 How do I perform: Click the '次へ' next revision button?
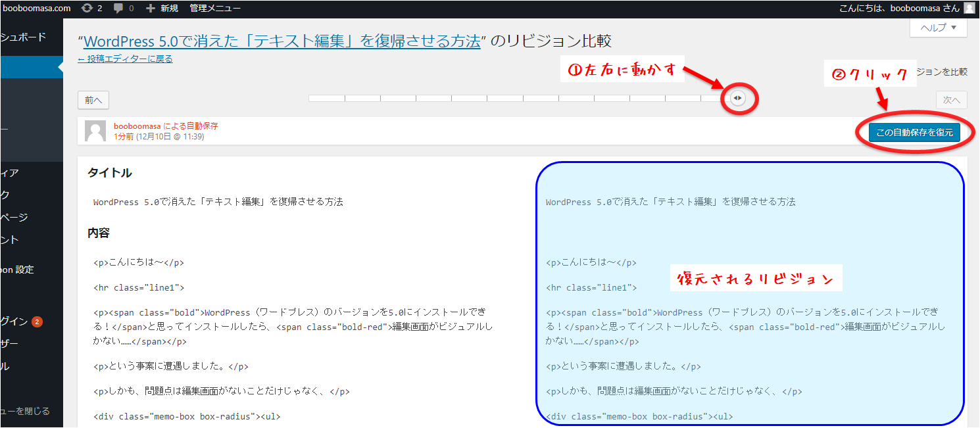pyautogui.click(x=952, y=100)
